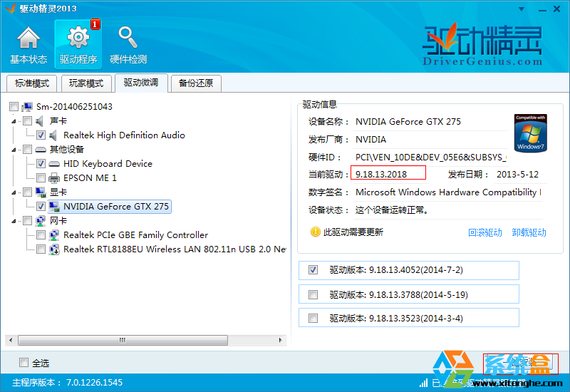Collapse the 其他设备 tree node

point(14,150)
